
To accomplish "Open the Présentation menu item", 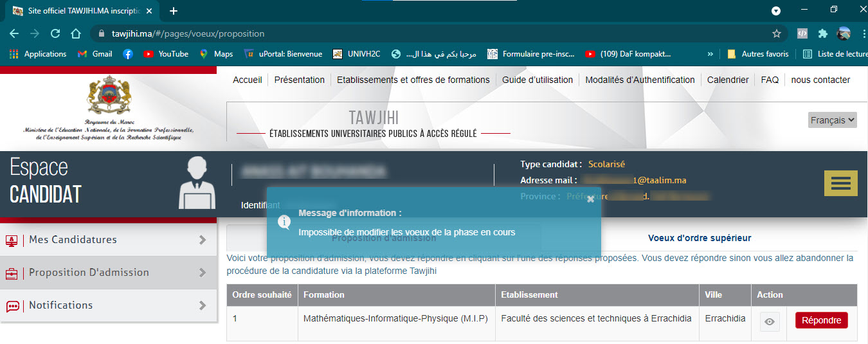I will (300, 80).
